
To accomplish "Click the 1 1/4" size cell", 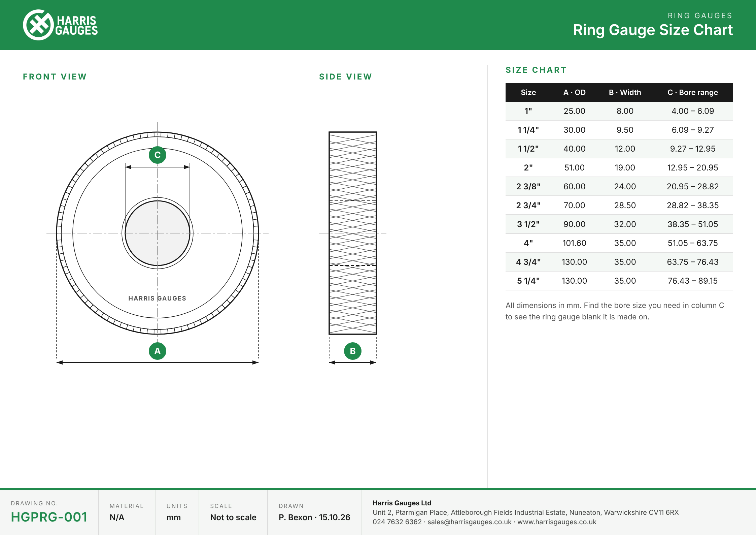I will click(528, 130).
